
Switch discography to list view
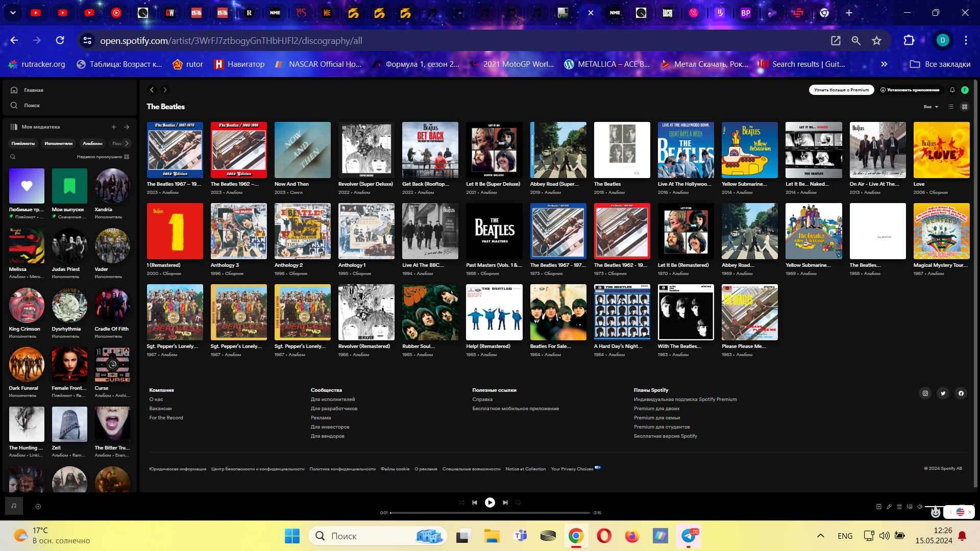(951, 107)
